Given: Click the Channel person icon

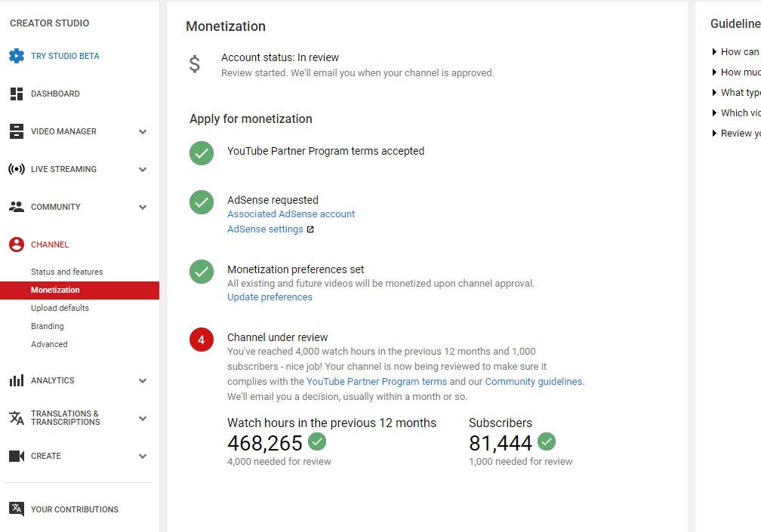Looking at the screenshot, I should click(x=17, y=244).
